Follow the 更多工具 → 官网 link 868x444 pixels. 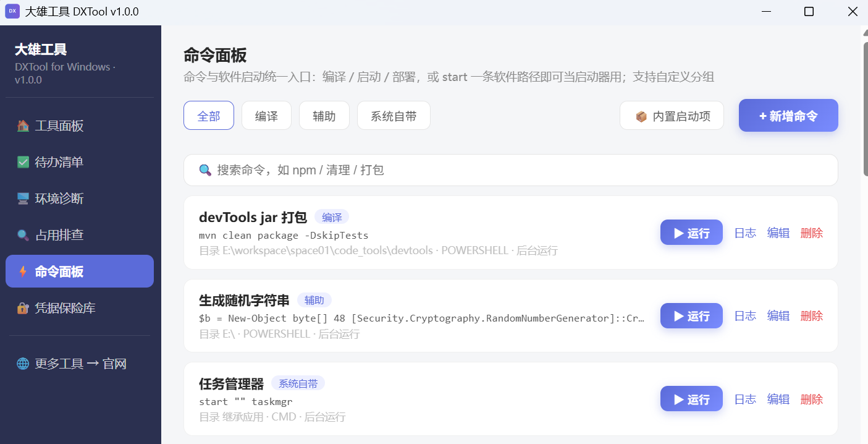[x=80, y=364]
